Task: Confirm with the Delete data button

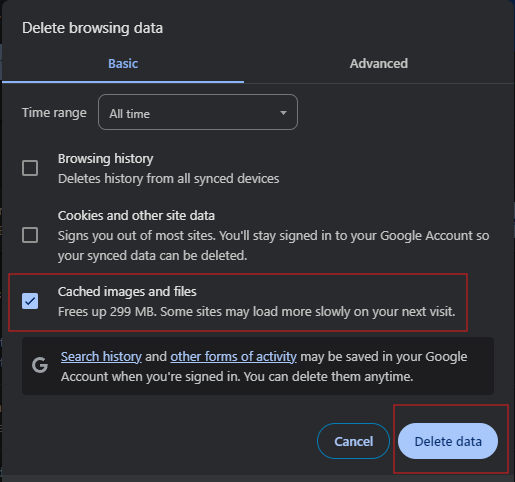Action: point(448,441)
